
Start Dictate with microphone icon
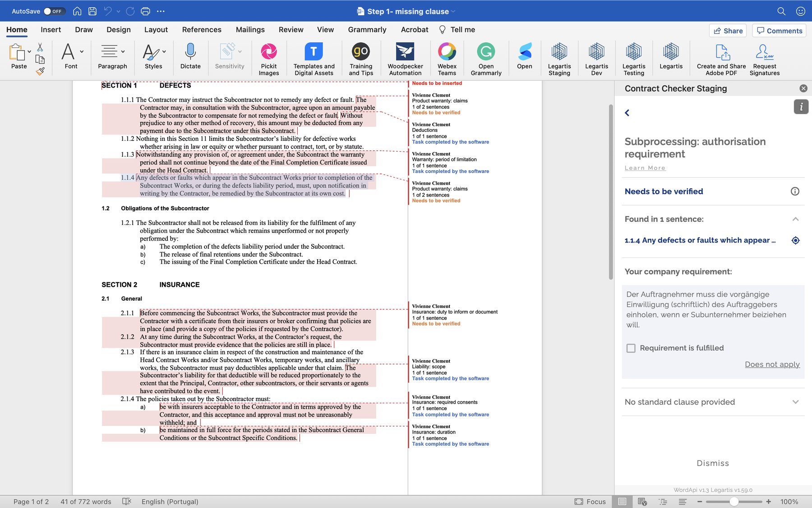[190, 56]
